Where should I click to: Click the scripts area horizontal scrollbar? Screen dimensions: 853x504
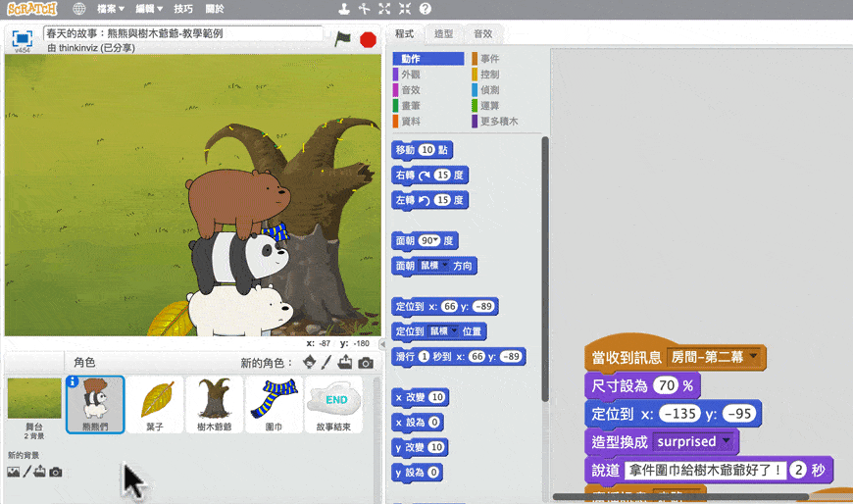click(680, 496)
